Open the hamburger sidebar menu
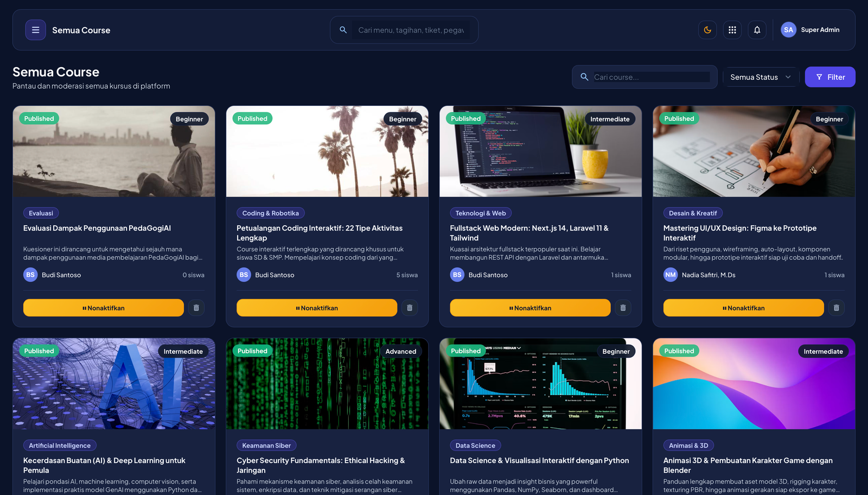 coord(35,30)
